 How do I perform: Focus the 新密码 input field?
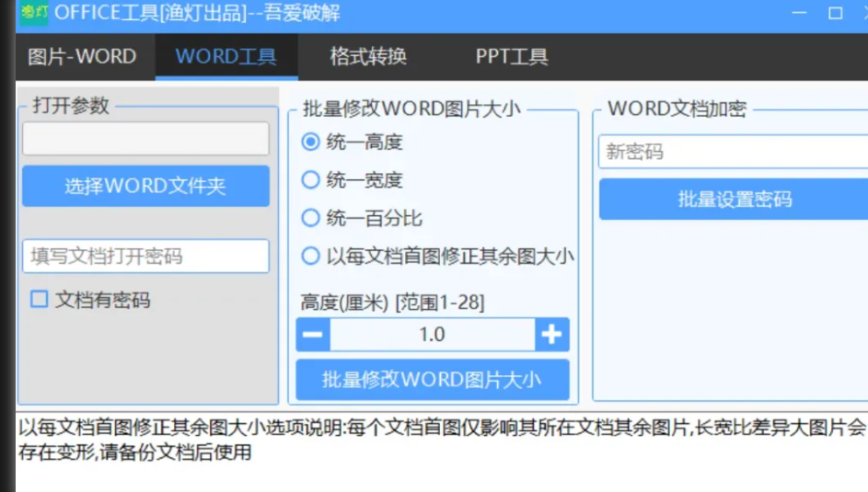(733, 152)
